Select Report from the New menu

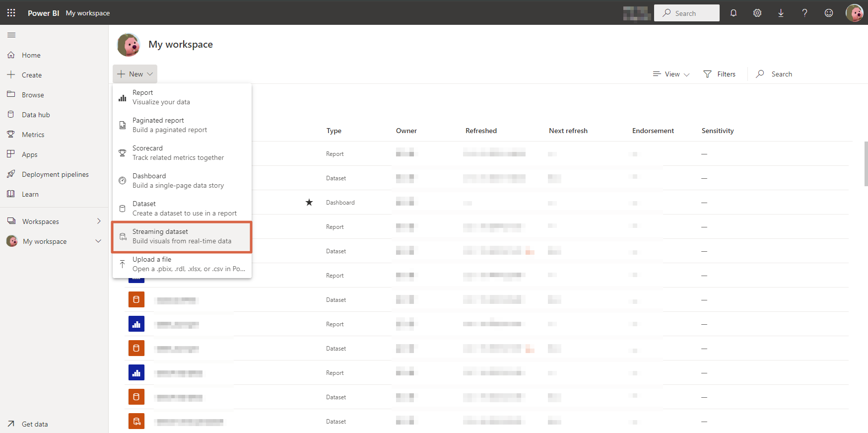tap(182, 97)
